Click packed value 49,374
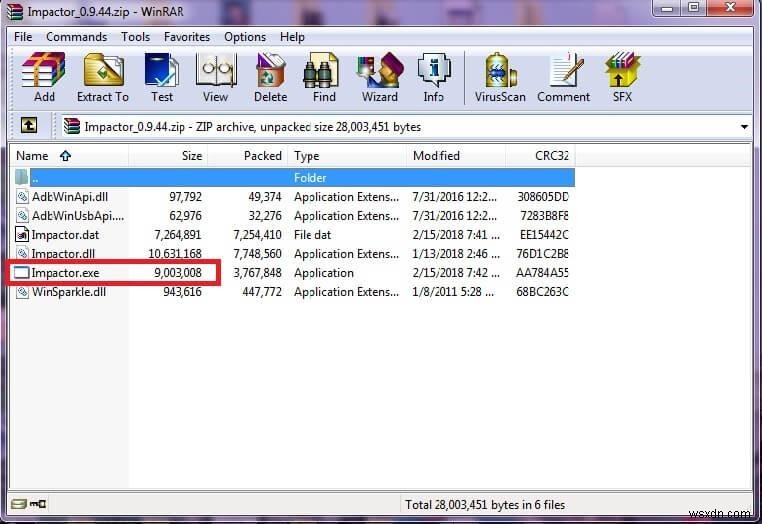 [265, 197]
